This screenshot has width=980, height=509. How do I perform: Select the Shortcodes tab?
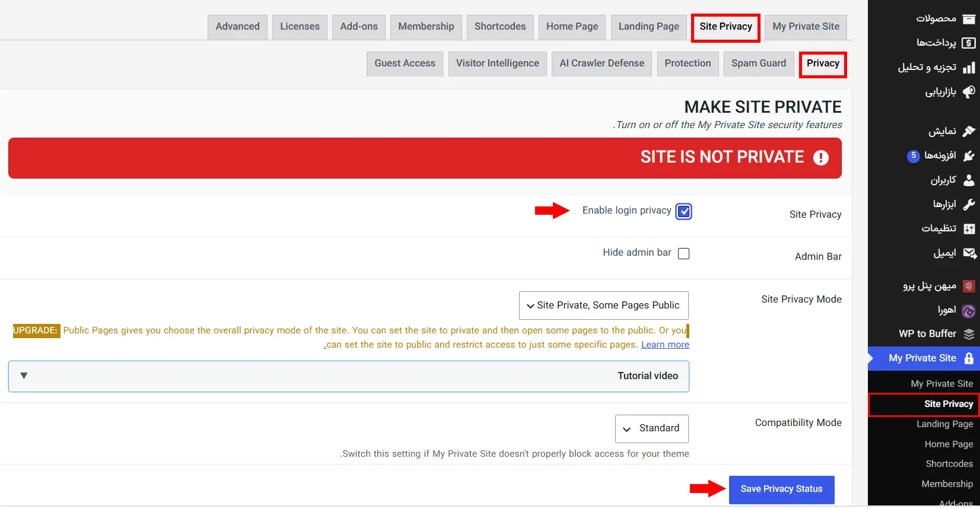pos(500,27)
